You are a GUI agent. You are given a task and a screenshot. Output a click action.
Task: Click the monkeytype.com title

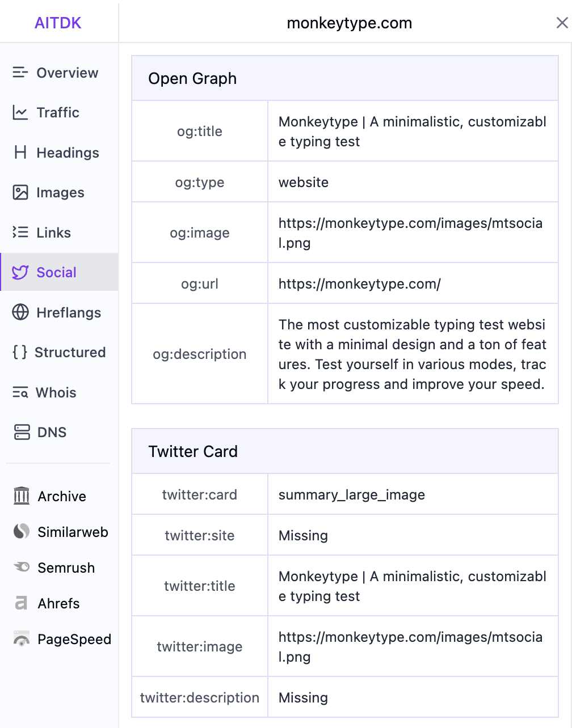(350, 23)
